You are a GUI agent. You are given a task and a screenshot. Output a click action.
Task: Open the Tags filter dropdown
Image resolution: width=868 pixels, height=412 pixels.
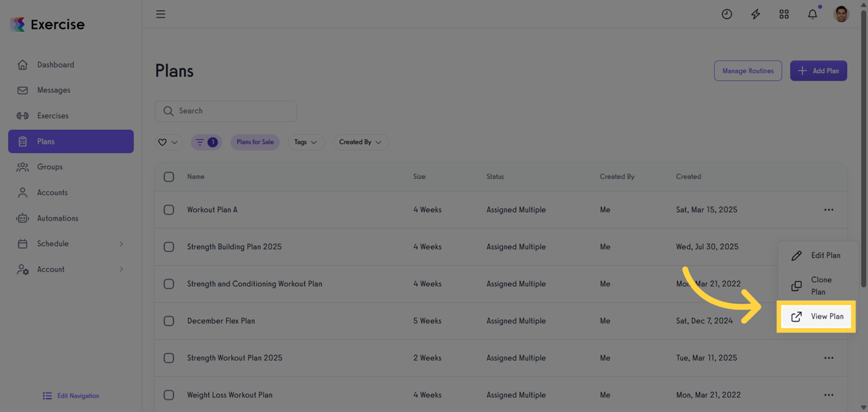tap(306, 142)
